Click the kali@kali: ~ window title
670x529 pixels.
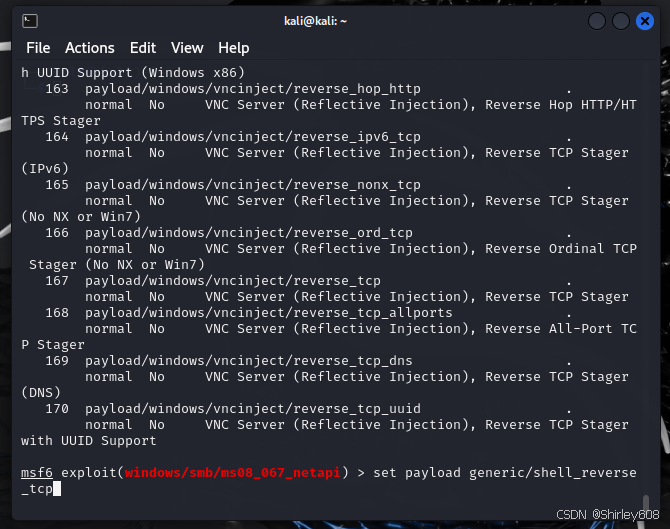coord(315,21)
